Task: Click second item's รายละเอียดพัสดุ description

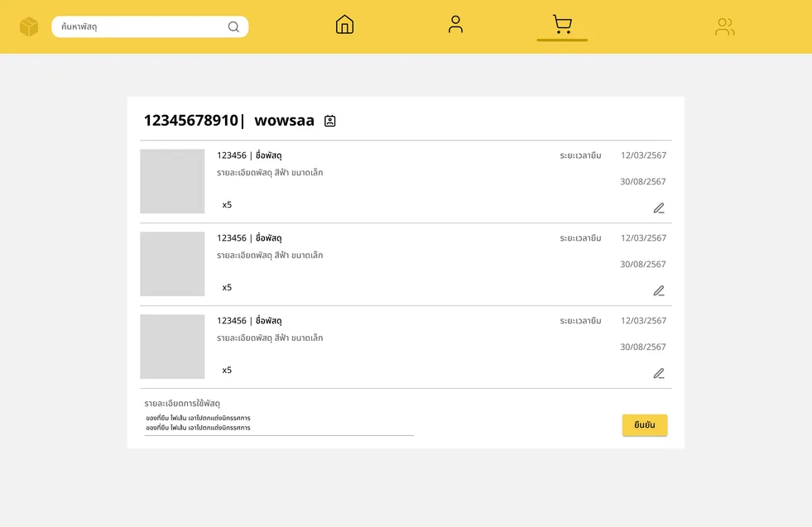Action: coord(270,256)
